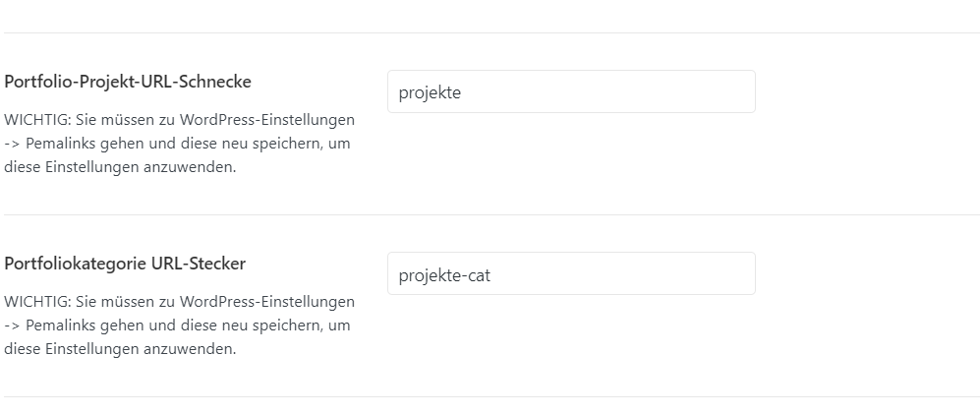The width and height of the screenshot is (980, 414).
Task: Place cursor on "projekte-cat" text in second field
Action: [x=444, y=275]
